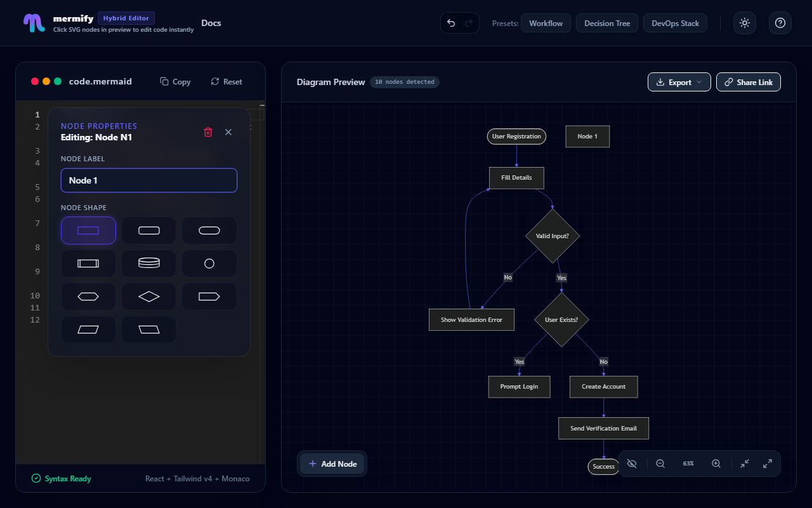Select the subroutine node shape
The image size is (812, 508).
(88, 264)
